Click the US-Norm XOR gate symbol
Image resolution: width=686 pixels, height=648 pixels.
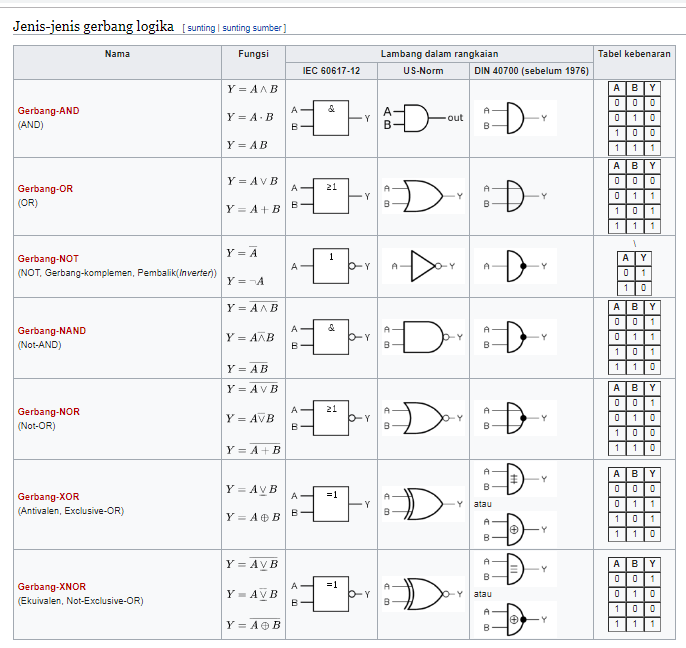click(423, 504)
